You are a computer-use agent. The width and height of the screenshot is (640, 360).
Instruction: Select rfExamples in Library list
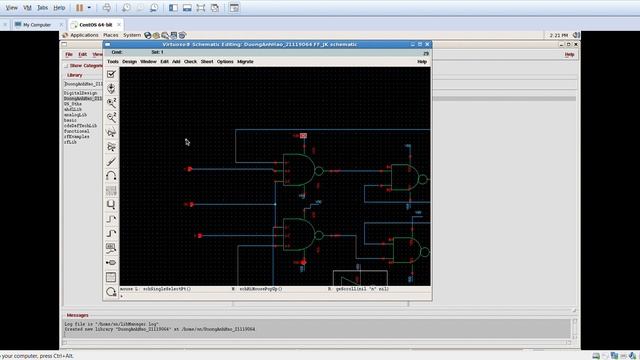77,137
